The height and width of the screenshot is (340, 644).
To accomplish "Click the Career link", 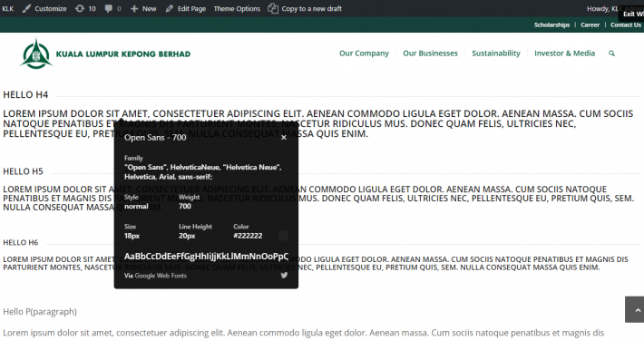I will click(590, 25).
